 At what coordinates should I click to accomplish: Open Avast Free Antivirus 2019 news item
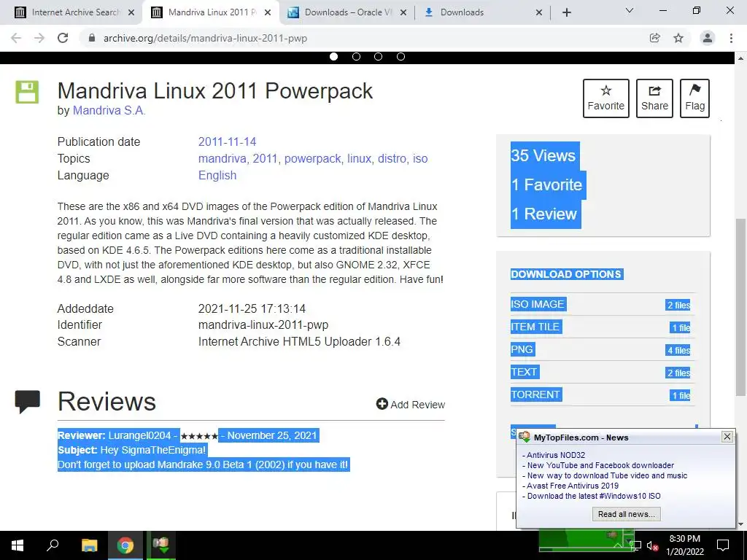click(573, 486)
